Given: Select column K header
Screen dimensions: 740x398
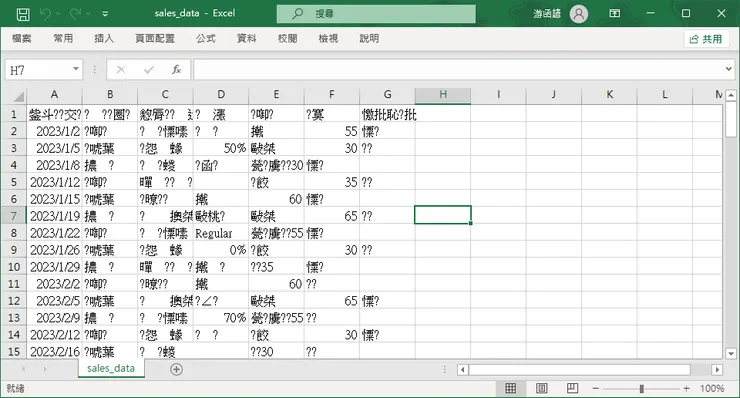Looking at the screenshot, I should click(609, 94).
